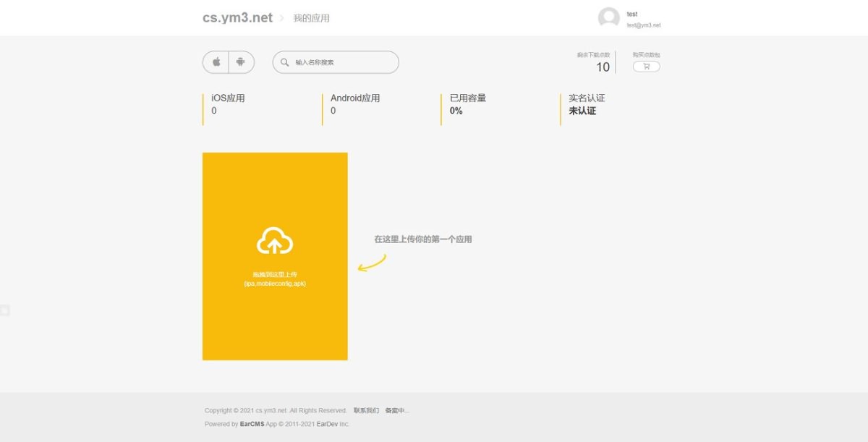The width and height of the screenshot is (868, 442).
Task: Filter apps by the Android robot icon
Action: click(x=241, y=62)
